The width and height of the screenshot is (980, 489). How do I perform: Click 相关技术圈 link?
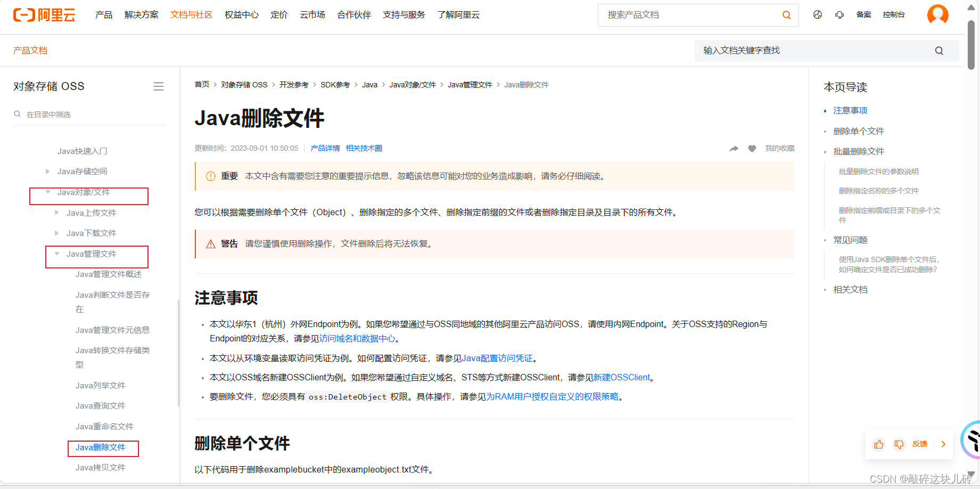pos(364,149)
